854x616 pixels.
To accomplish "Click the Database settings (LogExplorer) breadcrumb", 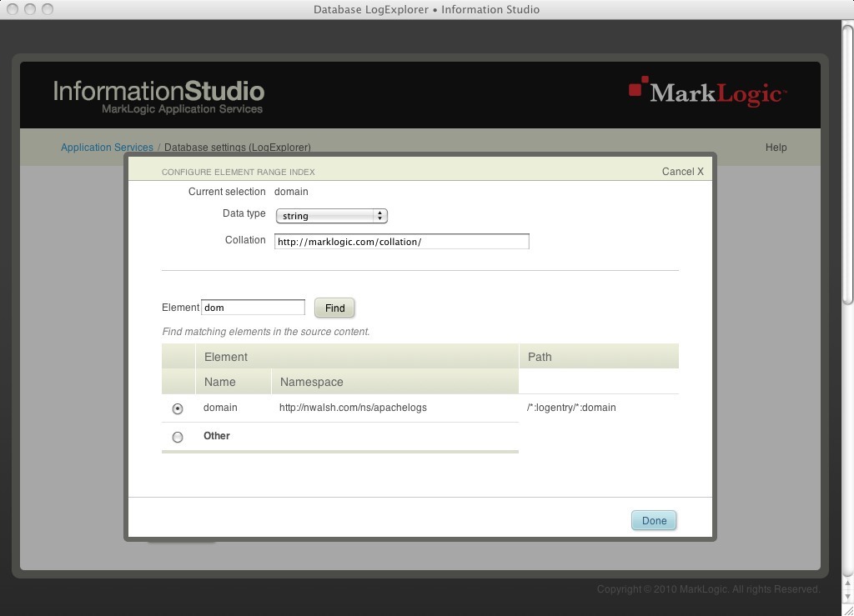I will [x=238, y=148].
